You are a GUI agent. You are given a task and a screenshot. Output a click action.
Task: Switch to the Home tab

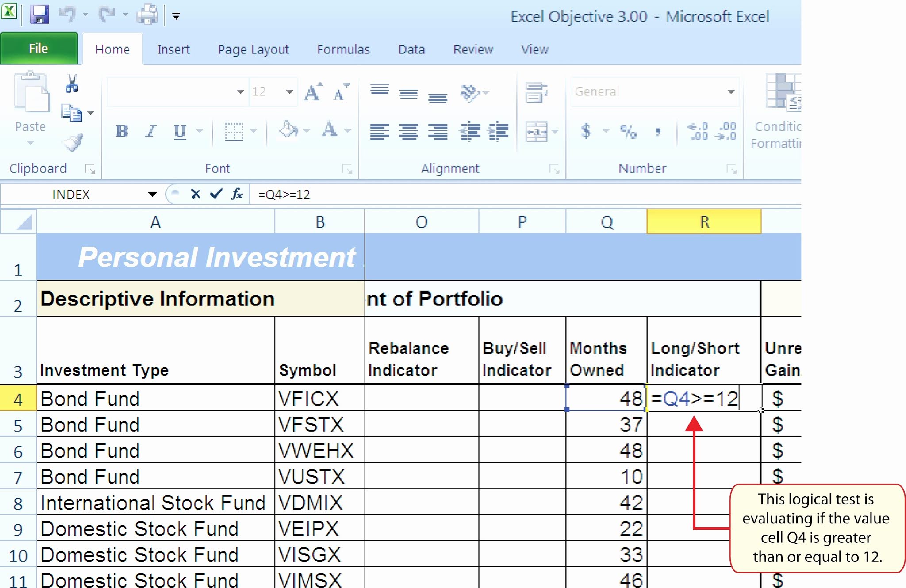click(112, 49)
